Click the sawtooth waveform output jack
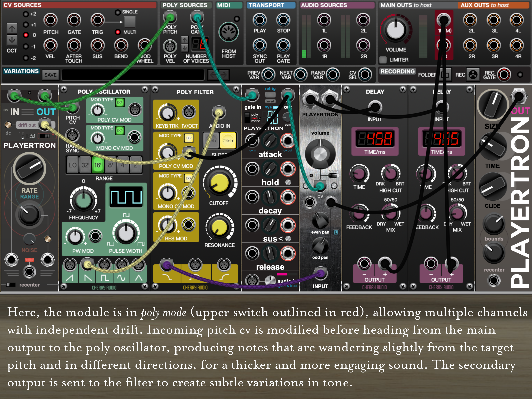This screenshot has width=532, height=399. [x=70, y=265]
